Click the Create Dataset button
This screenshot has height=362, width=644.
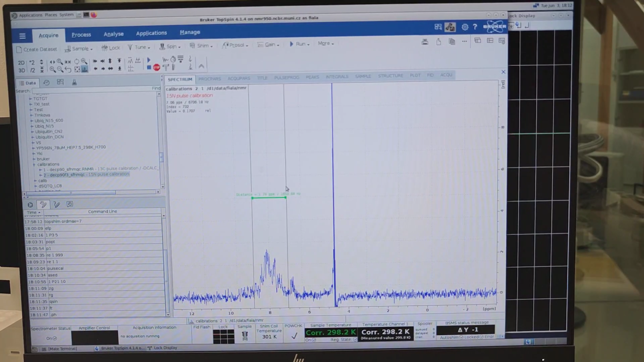point(37,49)
